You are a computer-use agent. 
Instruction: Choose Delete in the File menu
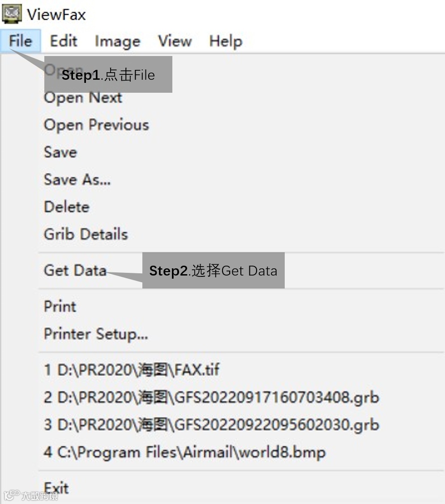click(x=67, y=207)
